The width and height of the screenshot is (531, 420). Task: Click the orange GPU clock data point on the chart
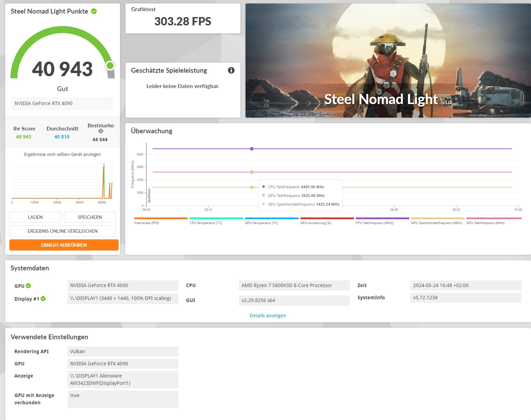click(252, 172)
